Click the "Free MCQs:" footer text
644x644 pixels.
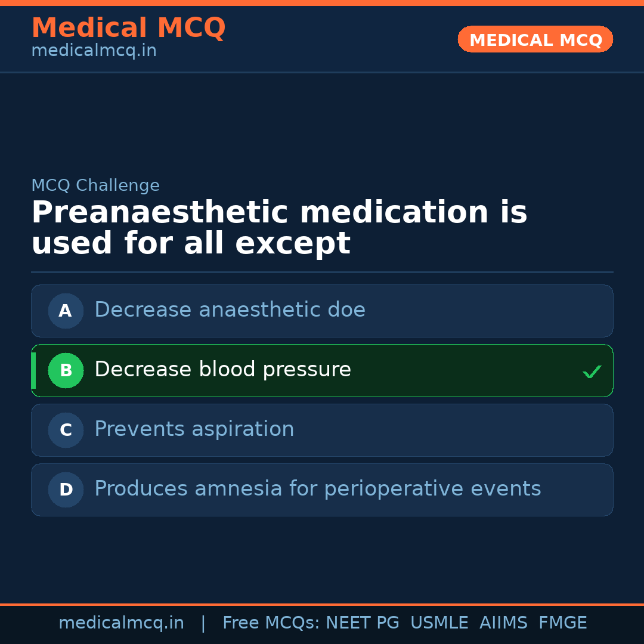point(271,623)
